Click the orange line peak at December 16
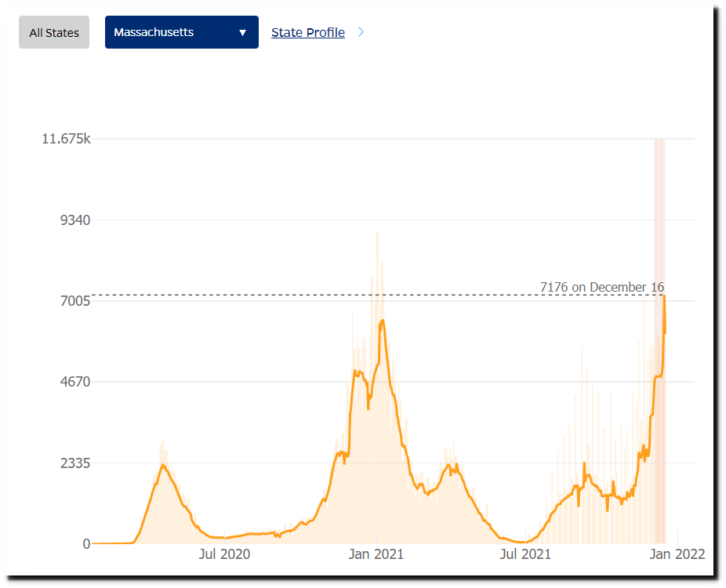This screenshot has width=726, height=588. (664, 296)
